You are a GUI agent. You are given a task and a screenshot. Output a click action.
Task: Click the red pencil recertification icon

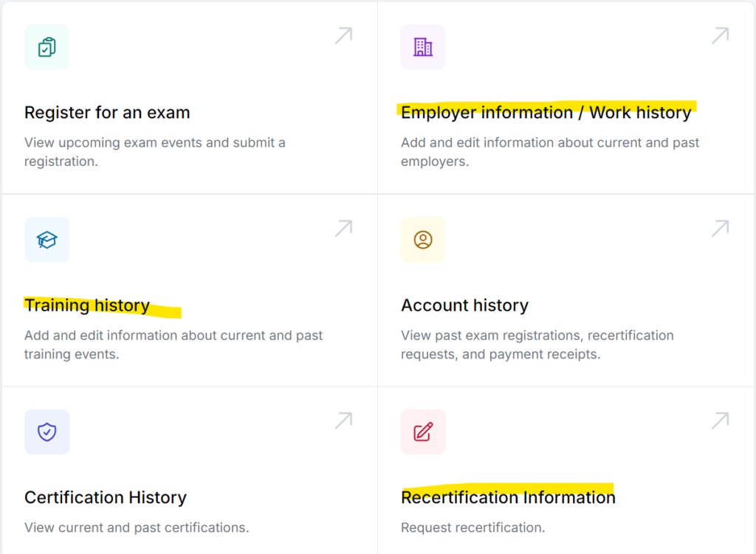coord(423,432)
